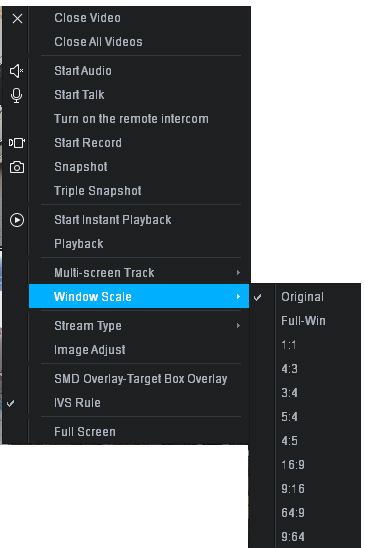Choose Close All Videos
This screenshot has width=365, height=548.
point(98,42)
